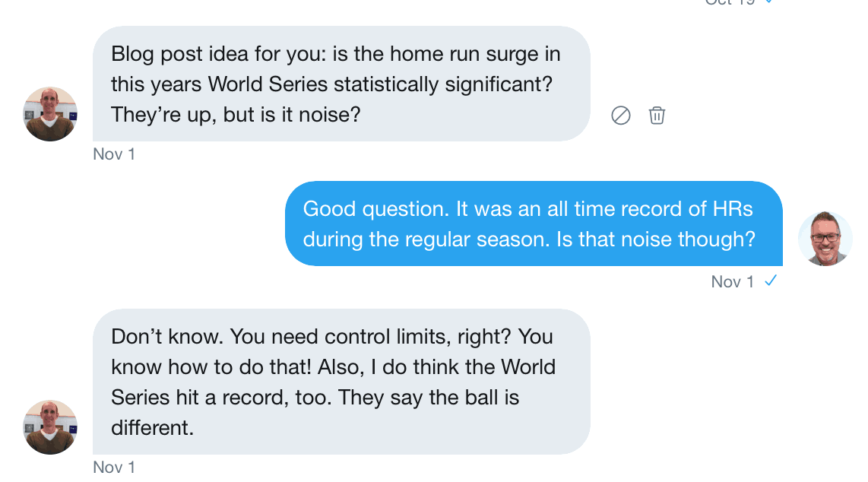Select the "Blog post idea for you" message bubble

[341, 84]
